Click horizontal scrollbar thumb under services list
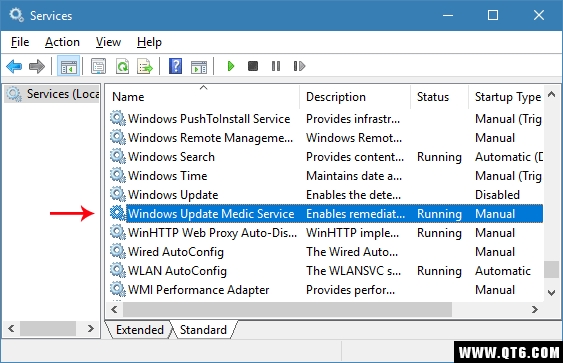Viewport: 563px width, 363px height. pos(287,309)
